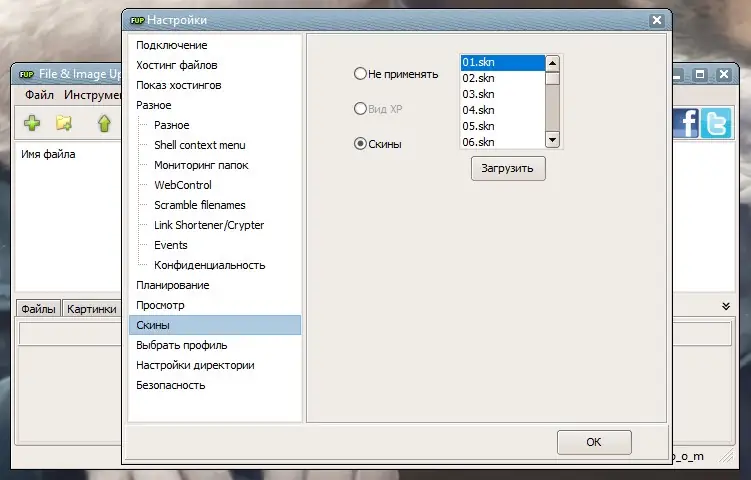Open Настройки директории category
Screen dimensions: 751x480
(x=195, y=366)
